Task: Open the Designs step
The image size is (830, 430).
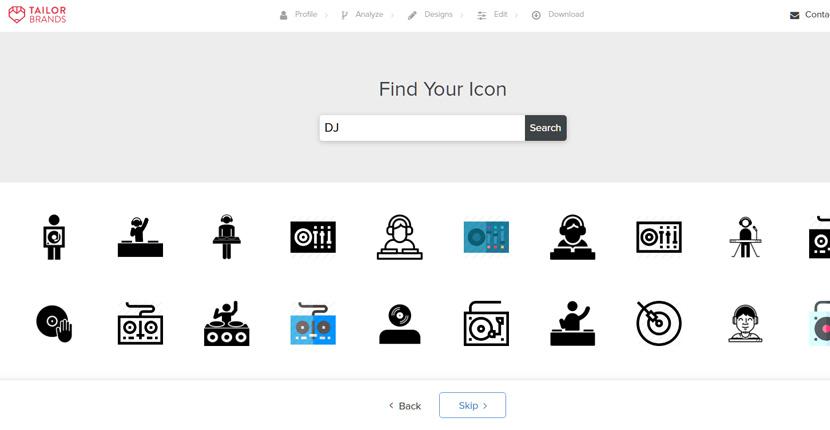Action: click(x=430, y=15)
